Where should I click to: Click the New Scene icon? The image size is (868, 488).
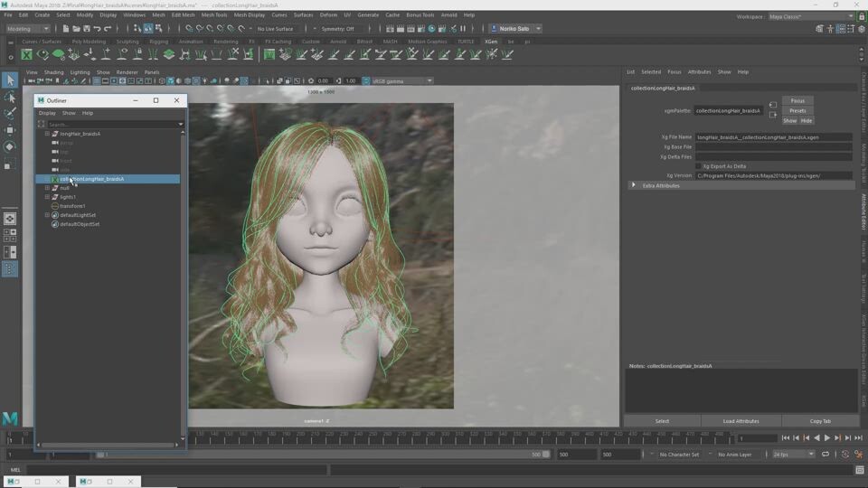coord(66,28)
